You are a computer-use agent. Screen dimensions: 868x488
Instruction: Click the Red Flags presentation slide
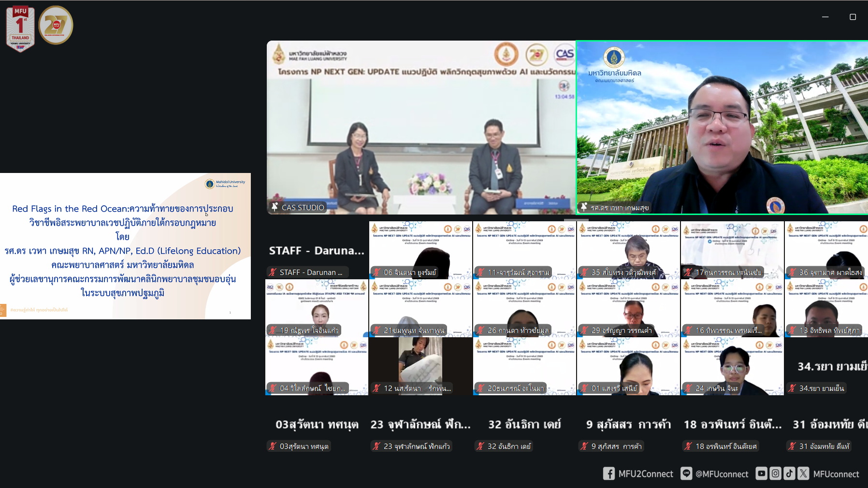[125, 246]
